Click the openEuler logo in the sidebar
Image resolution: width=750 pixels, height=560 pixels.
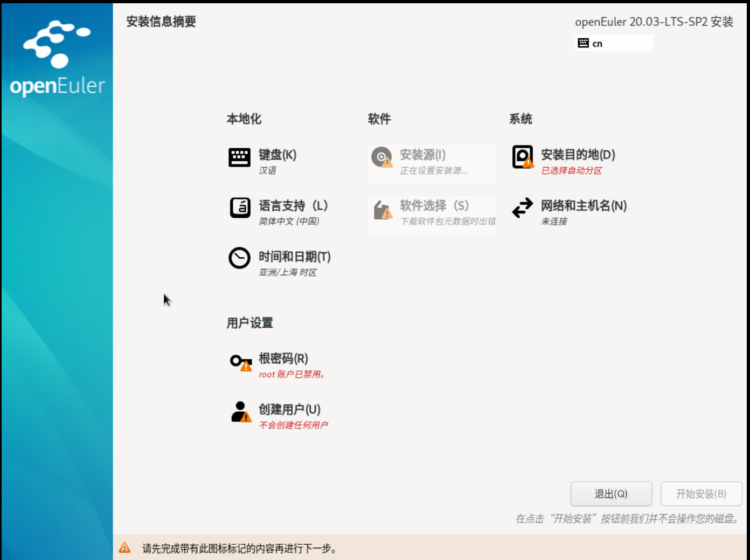point(57,58)
